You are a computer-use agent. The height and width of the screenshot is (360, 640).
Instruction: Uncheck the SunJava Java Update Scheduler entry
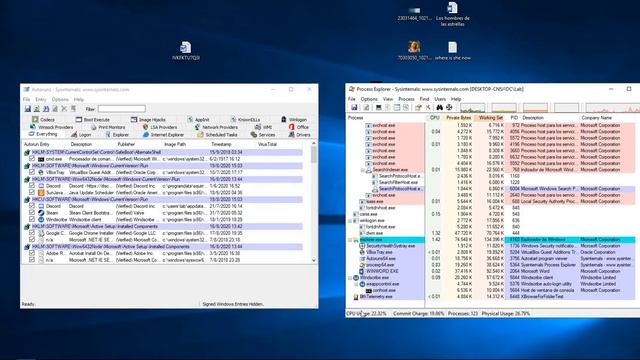point(32,192)
